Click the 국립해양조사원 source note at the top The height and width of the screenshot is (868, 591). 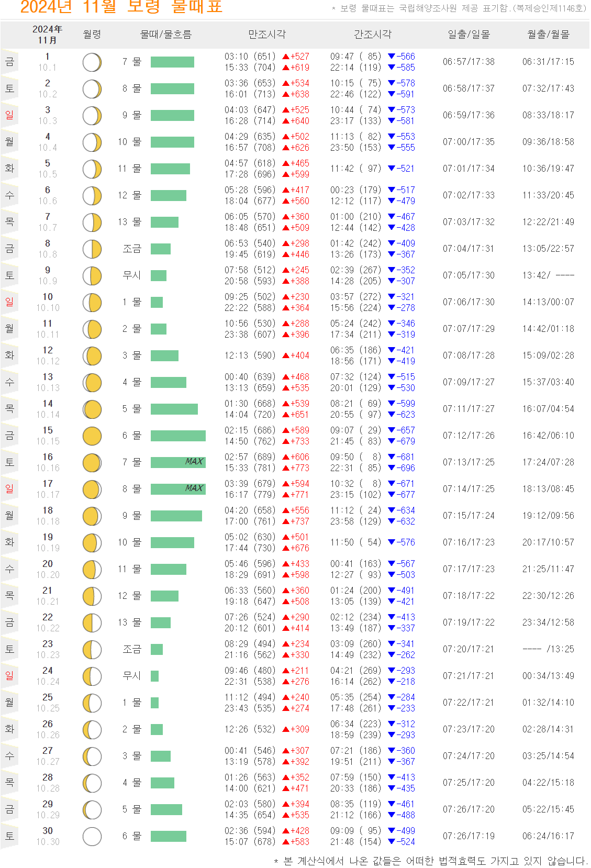[460, 8]
